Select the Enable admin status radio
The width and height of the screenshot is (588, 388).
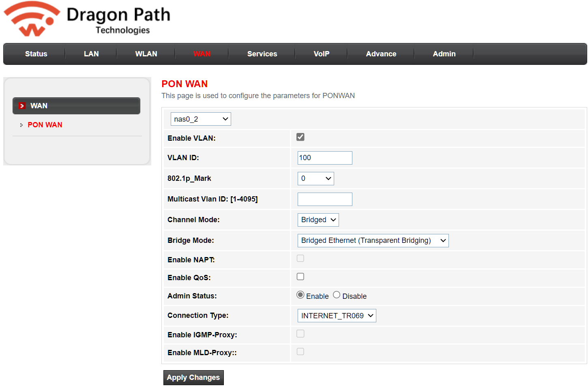coord(300,295)
